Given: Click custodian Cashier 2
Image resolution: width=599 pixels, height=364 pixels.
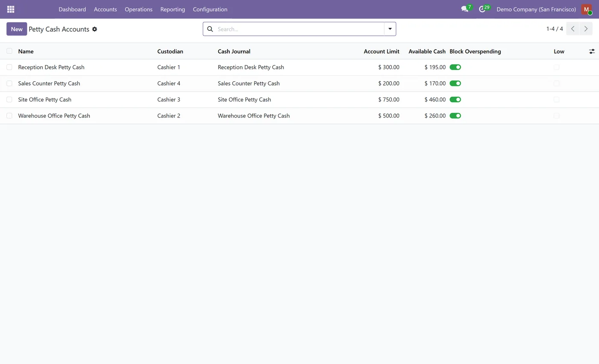Looking at the screenshot, I should pyautogui.click(x=169, y=116).
